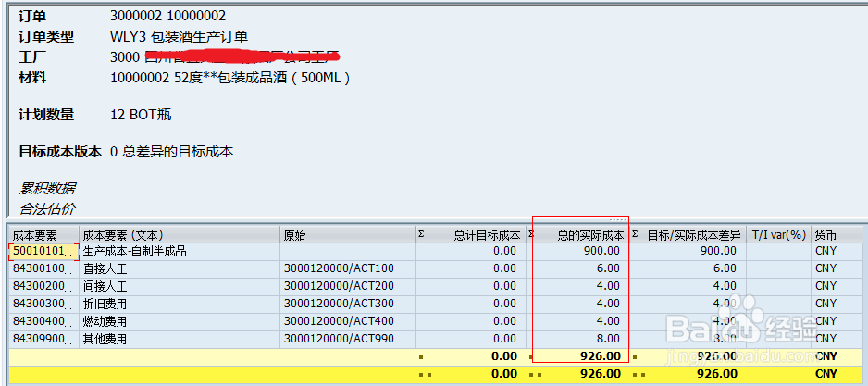The width and height of the screenshot is (868, 386).
Task: Click the subtotal row actual cost 926.00
Action: (601, 356)
